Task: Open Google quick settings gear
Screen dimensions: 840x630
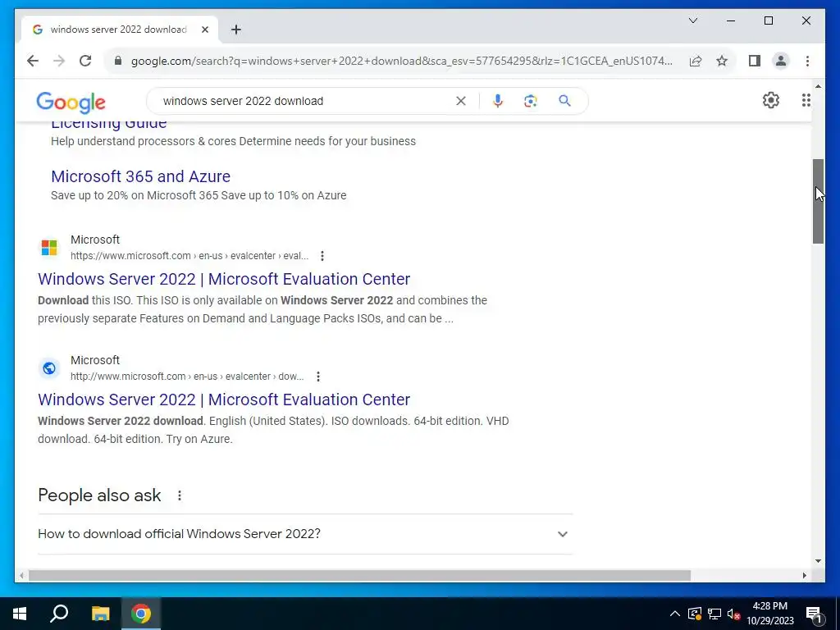Action: 770,100
